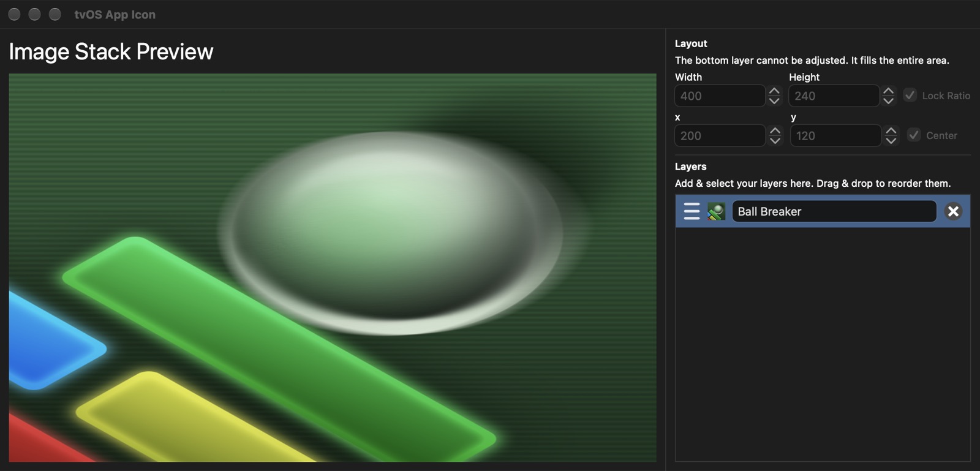Click the Image Stack Preview picture
This screenshot has height=471, width=980.
coord(333,268)
